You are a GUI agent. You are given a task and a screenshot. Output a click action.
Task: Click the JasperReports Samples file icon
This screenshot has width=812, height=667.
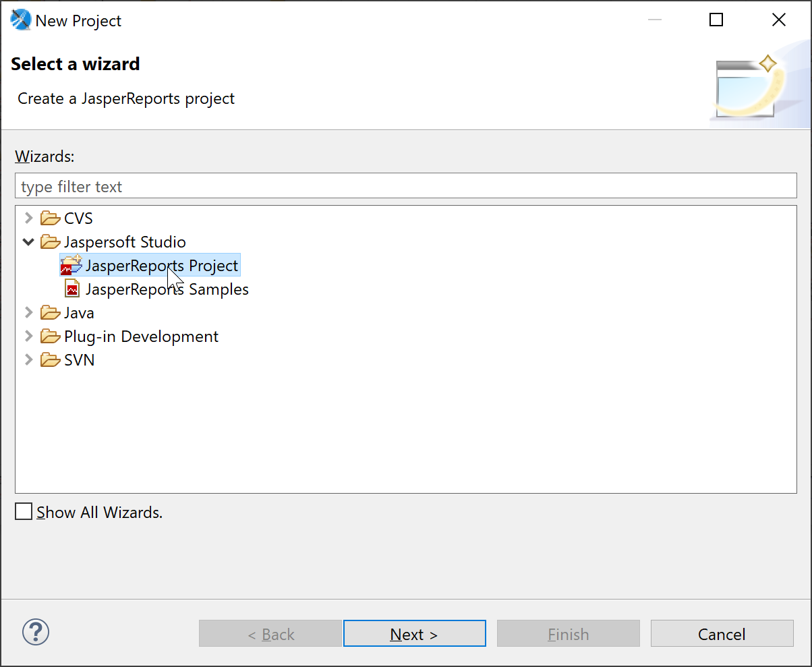[x=72, y=289]
